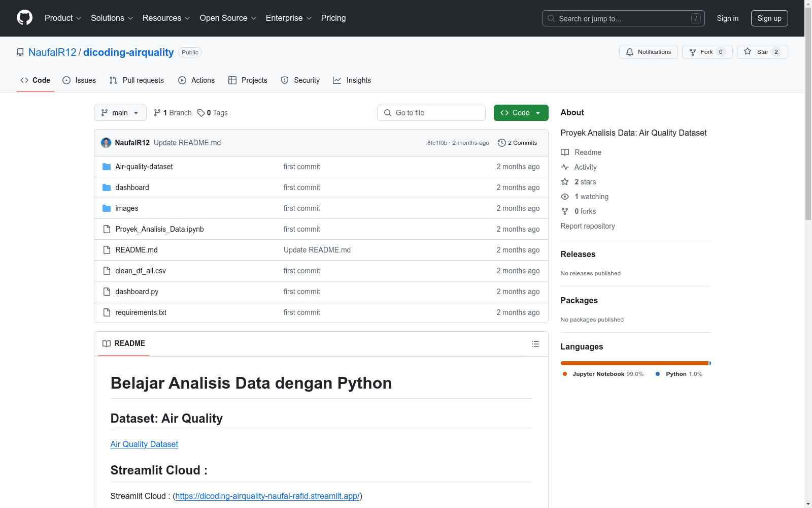This screenshot has width=812, height=508.
Task: Click the requirements.txt file icon
Action: [x=107, y=312]
